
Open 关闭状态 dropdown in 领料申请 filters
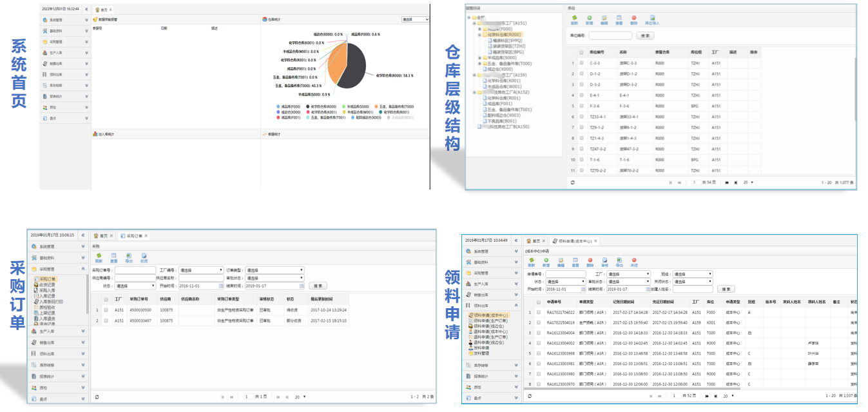[693, 282]
